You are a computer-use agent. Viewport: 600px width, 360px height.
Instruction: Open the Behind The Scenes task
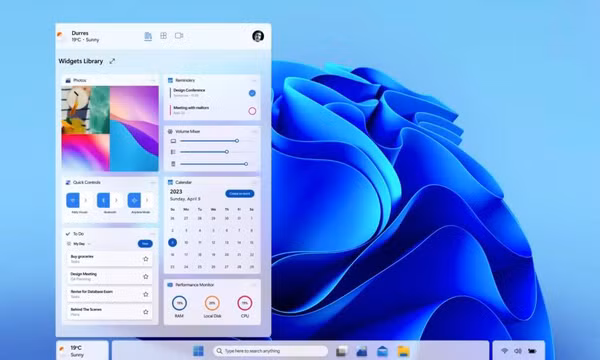pyautogui.click(x=109, y=312)
